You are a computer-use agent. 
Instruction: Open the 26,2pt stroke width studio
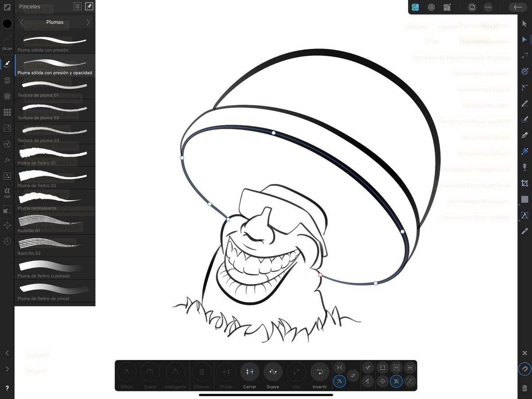(7, 43)
